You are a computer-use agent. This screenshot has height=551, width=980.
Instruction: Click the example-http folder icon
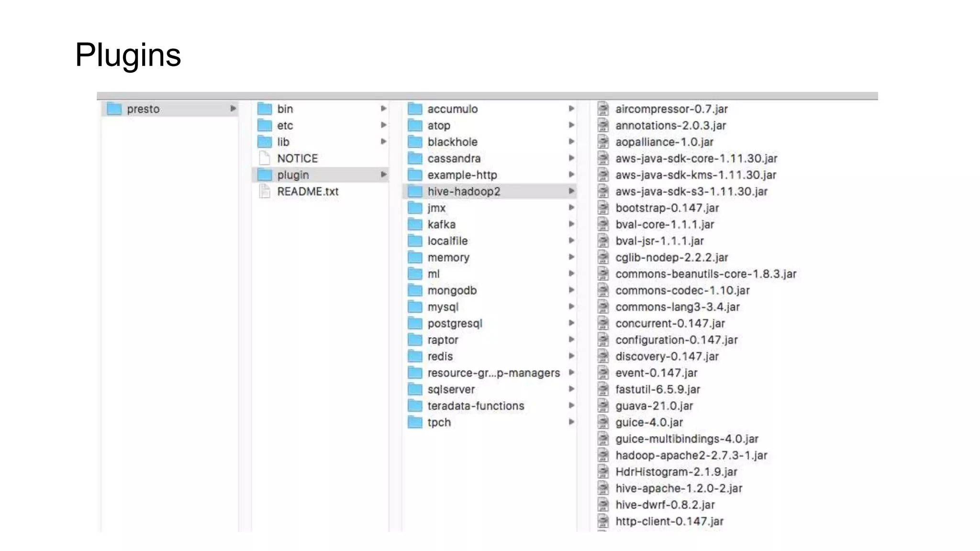[x=415, y=175]
